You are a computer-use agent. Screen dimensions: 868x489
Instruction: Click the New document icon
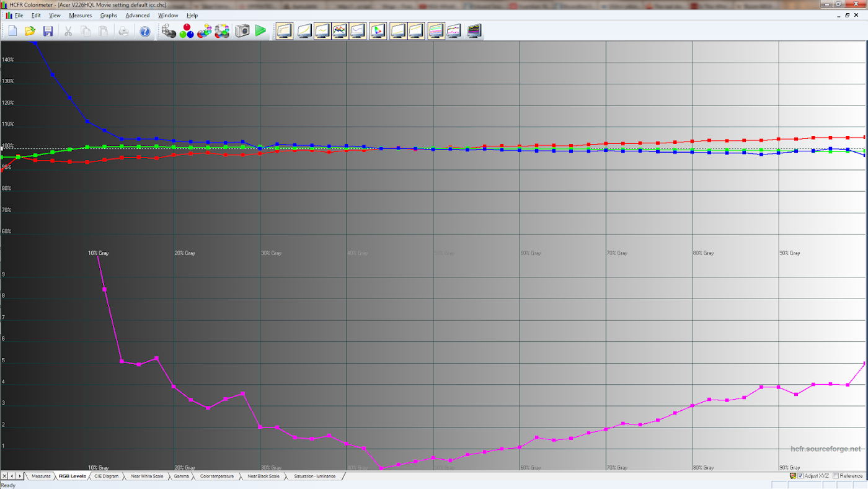(12, 31)
